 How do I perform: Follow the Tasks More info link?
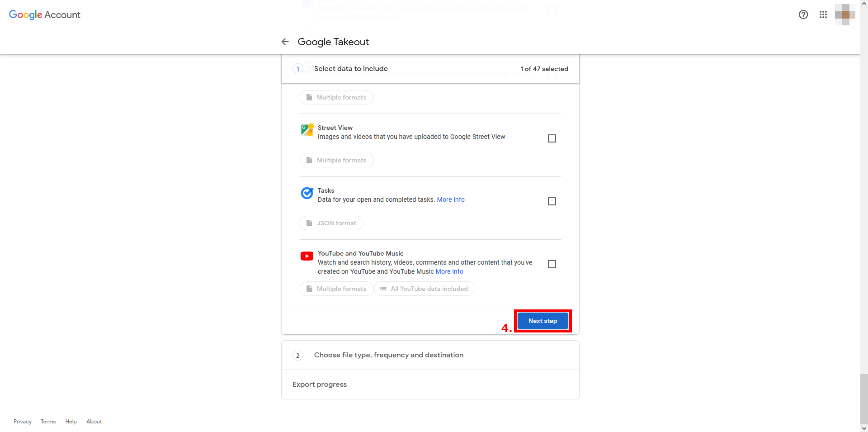pos(451,199)
